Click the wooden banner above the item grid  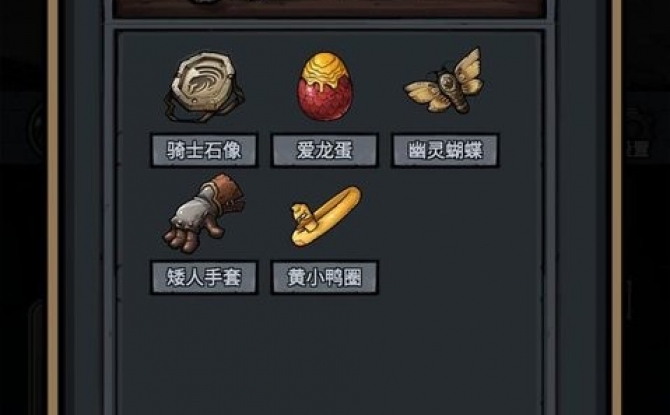tap(329, 9)
